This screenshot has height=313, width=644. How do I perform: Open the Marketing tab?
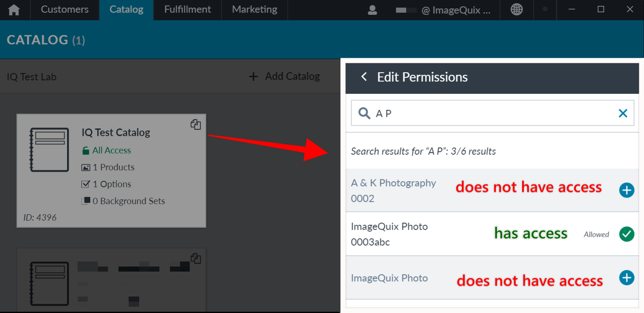click(255, 10)
